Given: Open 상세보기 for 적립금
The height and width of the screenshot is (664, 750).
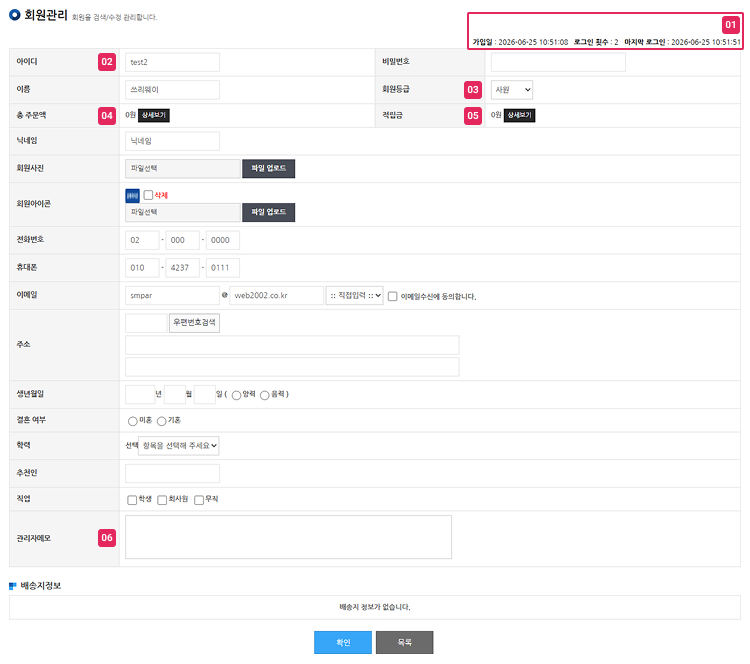Looking at the screenshot, I should click(x=519, y=115).
